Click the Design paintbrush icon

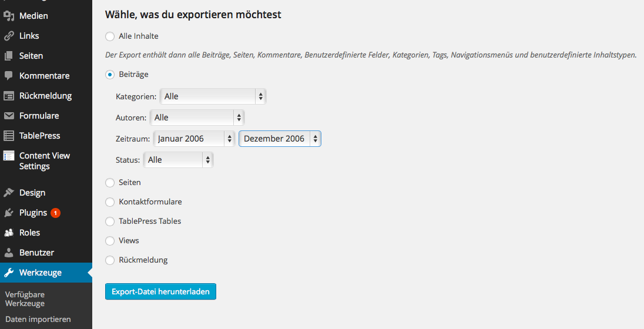[9, 193]
